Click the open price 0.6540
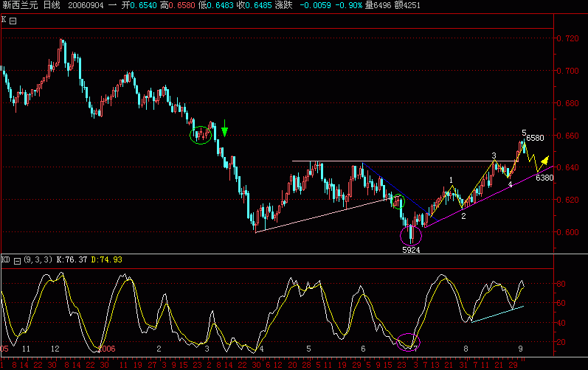This screenshot has height=370, width=588. tap(144, 6)
